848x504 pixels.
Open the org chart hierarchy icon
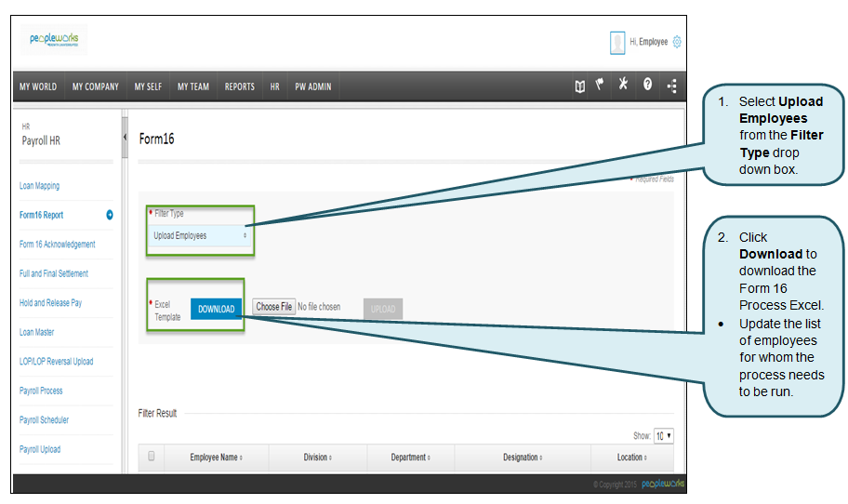click(x=671, y=86)
